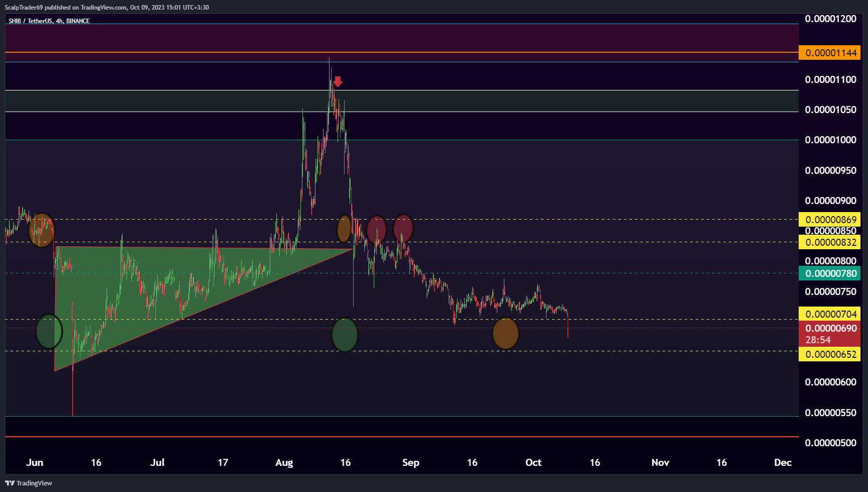Click the TradingView logo at bottom left
The height and width of the screenshot is (492, 868).
[x=29, y=483]
